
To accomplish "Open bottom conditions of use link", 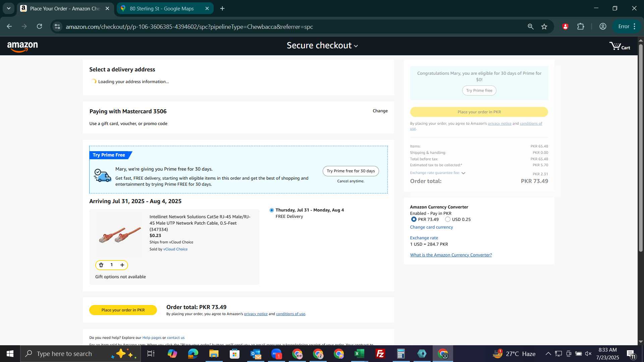I will pos(290,314).
